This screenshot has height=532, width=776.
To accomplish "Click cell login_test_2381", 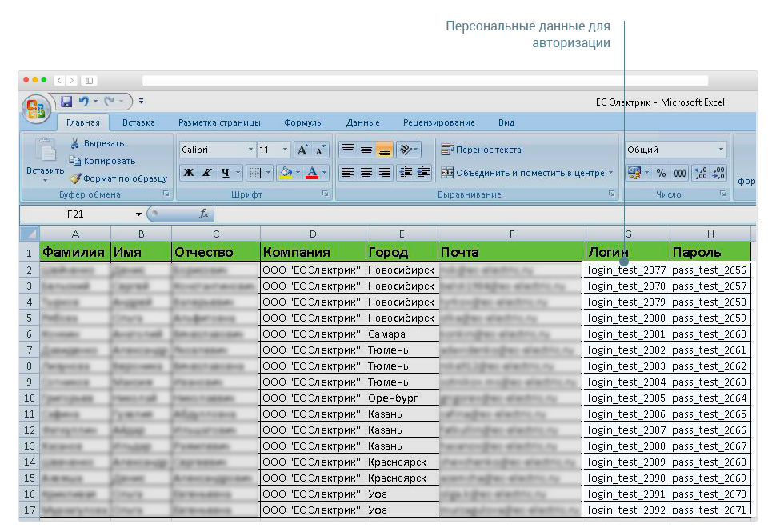I will [626, 334].
